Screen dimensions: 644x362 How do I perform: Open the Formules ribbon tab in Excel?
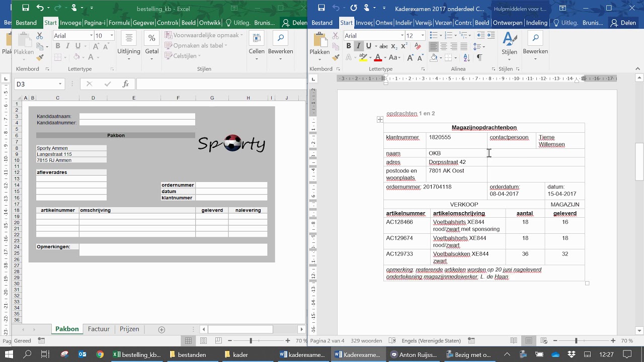point(119,23)
